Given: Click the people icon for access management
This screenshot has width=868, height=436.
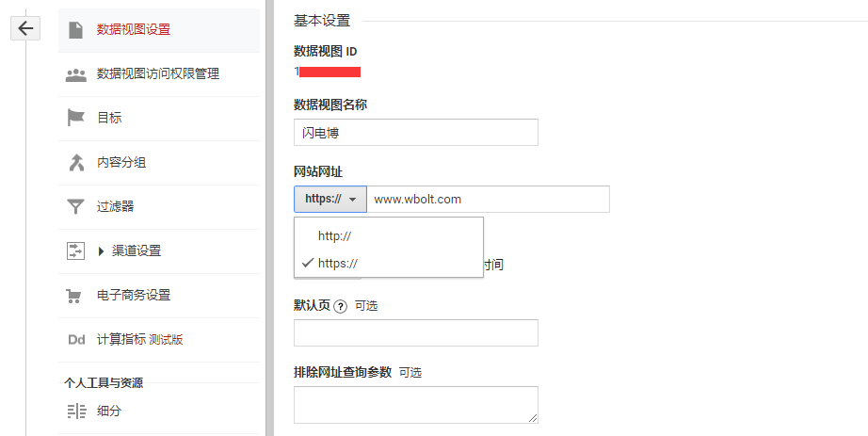Looking at the screenshot, I should point(76,74).
